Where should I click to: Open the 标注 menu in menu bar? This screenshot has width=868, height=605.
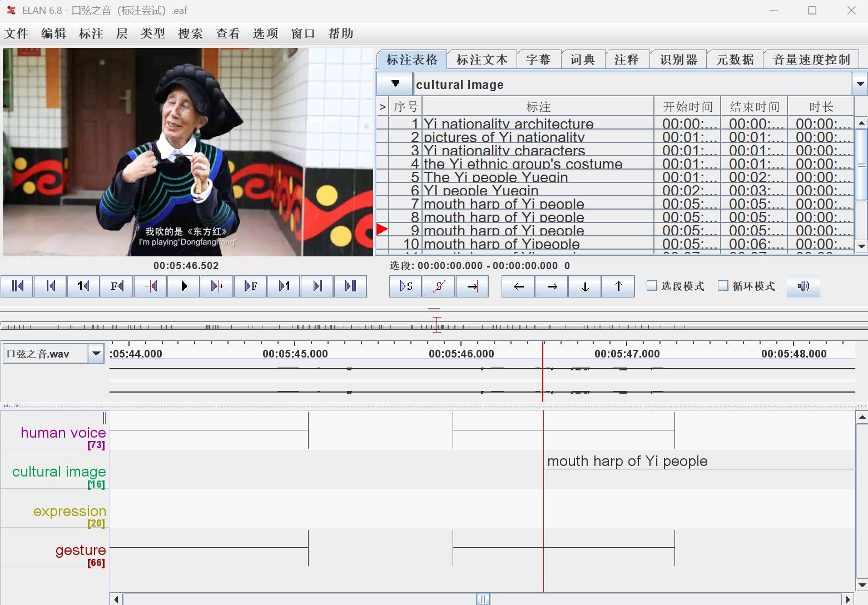pyautogui.click(x=91, y=34)
